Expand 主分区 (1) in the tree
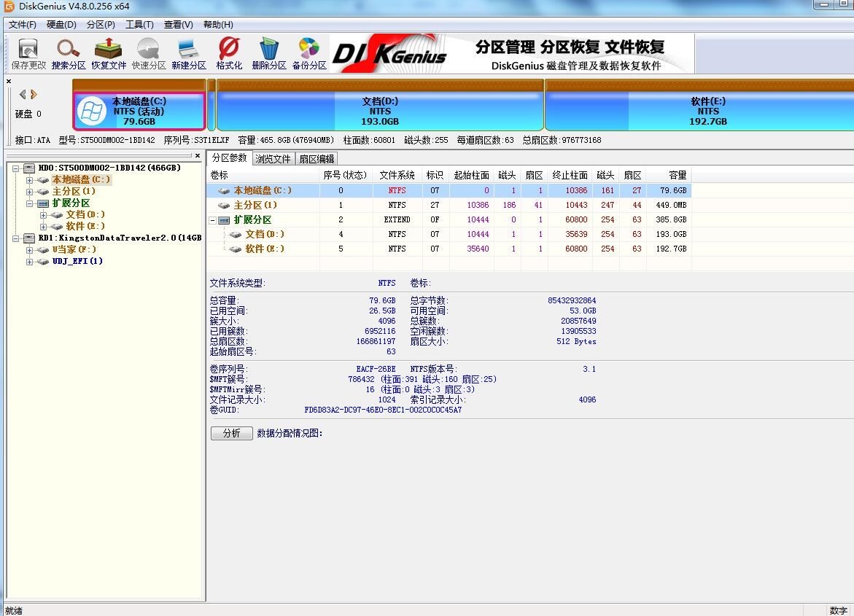854x616 pixels. point(29,192)
